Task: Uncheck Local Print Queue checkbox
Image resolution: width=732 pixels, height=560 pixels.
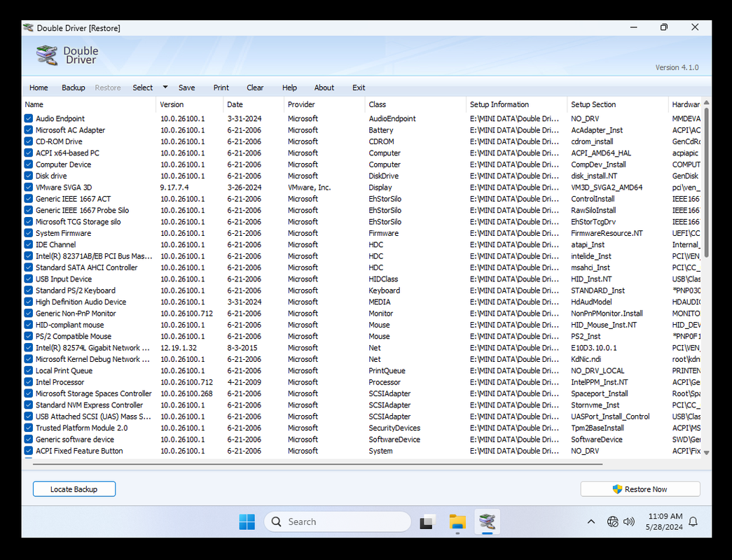Action: (29, 370)
